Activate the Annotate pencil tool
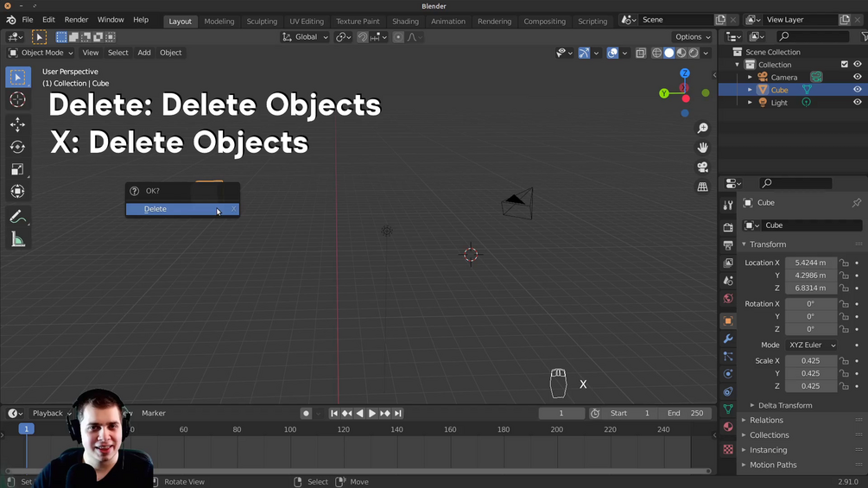 point(18,216)
